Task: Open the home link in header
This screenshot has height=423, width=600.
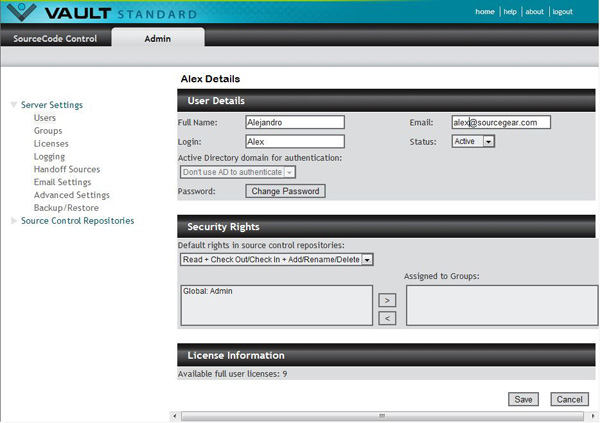Action: pyautogui.click(x=485, y=12)
